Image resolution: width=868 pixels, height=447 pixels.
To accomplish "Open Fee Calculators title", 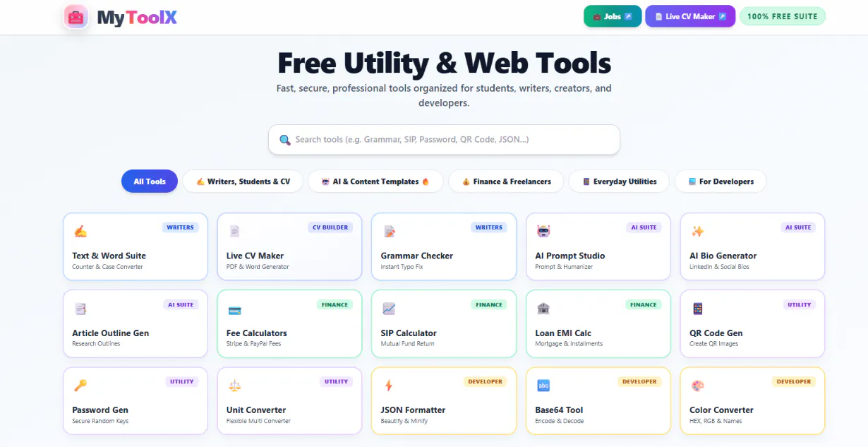I will [x=257, y=333].
